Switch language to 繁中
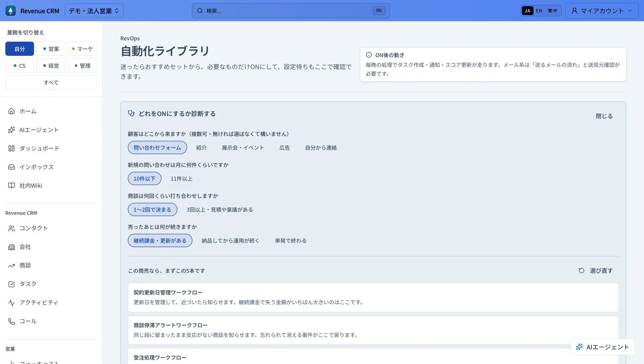The height and width of the screenshot is (364, 644). coord(552,11)
